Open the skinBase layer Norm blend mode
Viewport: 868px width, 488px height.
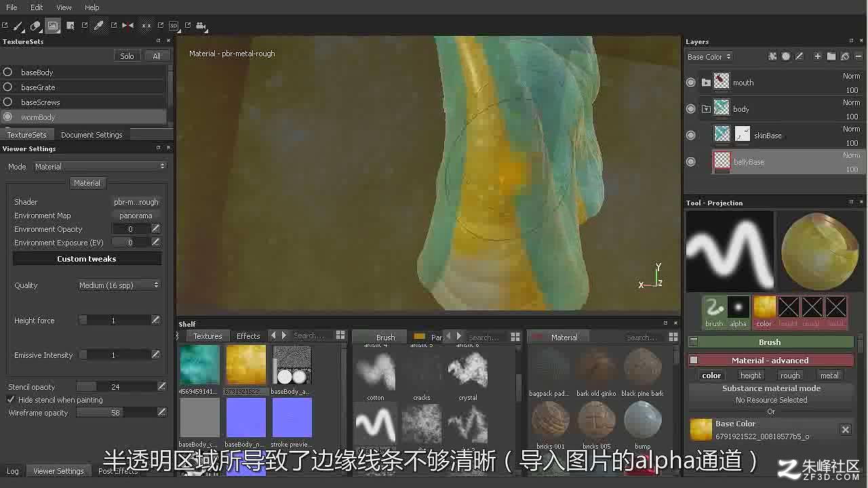pos(851,129)
